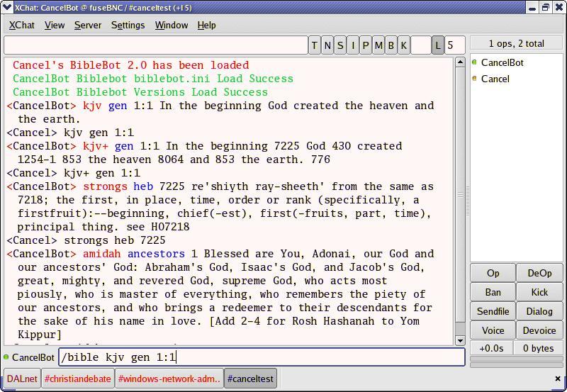Switch to the DALnet server tab
The image size is (567, 392).
pos(22,379)
